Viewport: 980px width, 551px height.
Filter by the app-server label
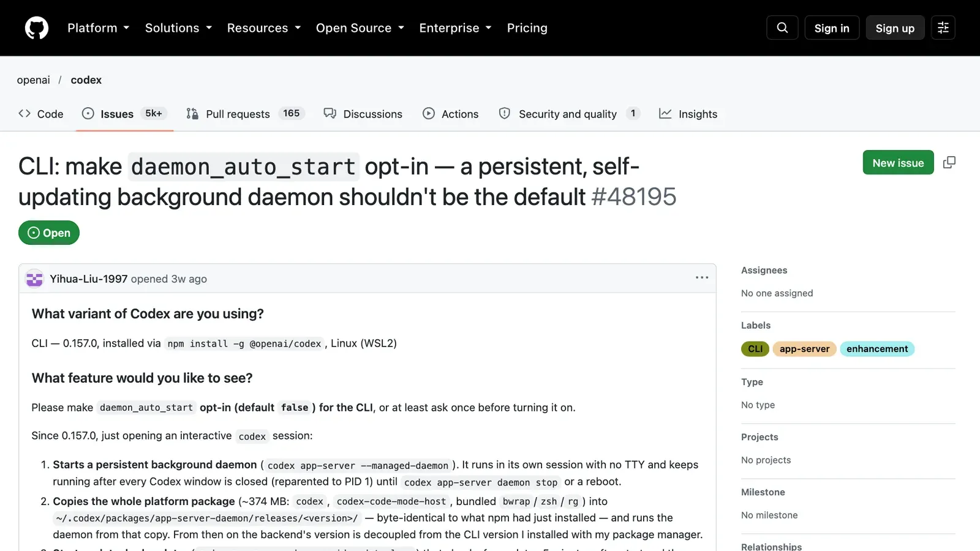pyautogui.click(x=804, y=349)
